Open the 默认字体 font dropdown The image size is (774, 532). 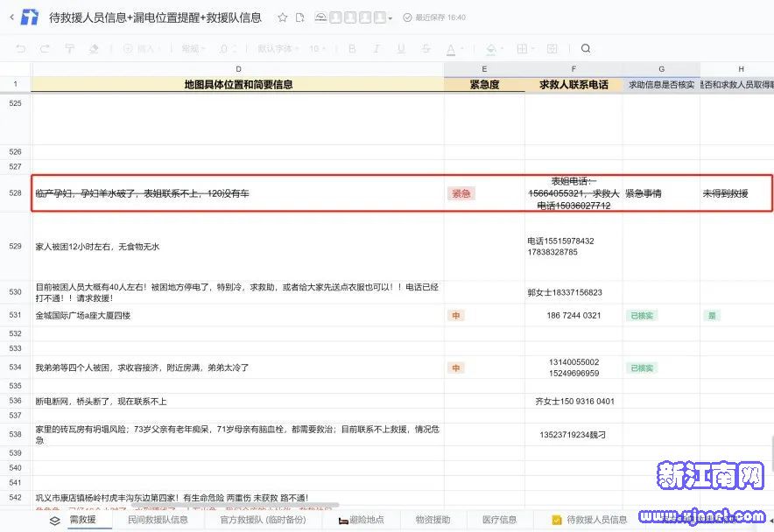pos(278,49)
